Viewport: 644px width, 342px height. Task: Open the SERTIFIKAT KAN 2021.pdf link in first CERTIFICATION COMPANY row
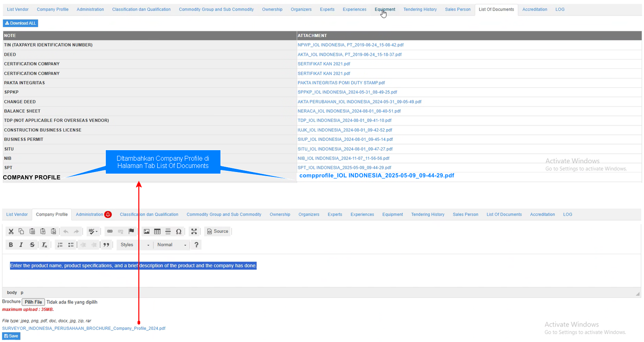tap(324, 64)
